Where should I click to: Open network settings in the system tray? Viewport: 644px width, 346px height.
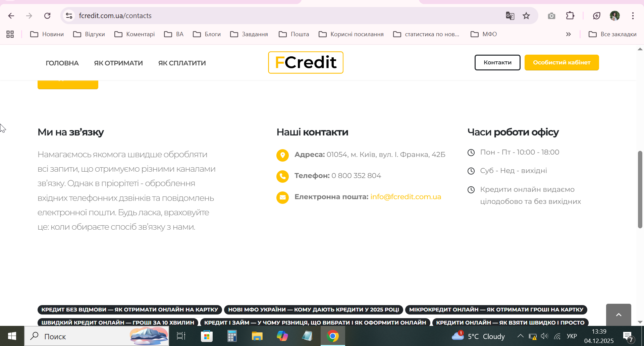point(557,336)
